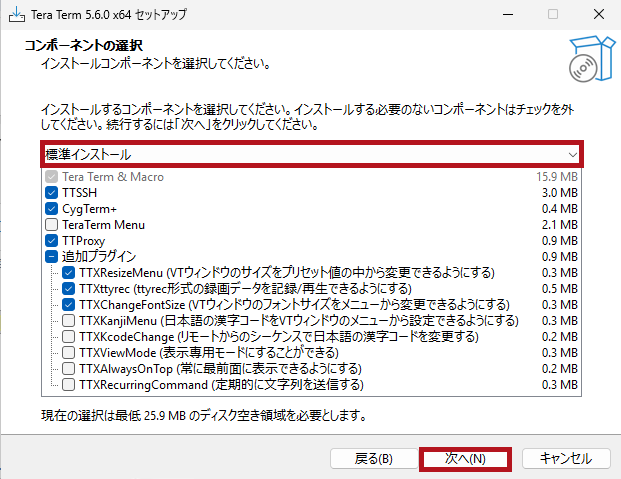Check the TTXKcodeChange plugin option
The width and height of the screenshot is (621, 479).
68,336
